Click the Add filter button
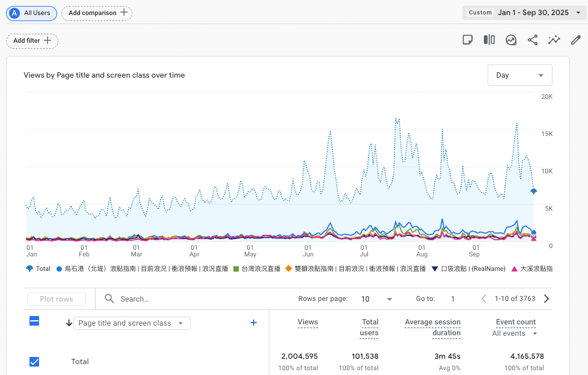Viewport: 588px width, 375px height. (32, 41)
